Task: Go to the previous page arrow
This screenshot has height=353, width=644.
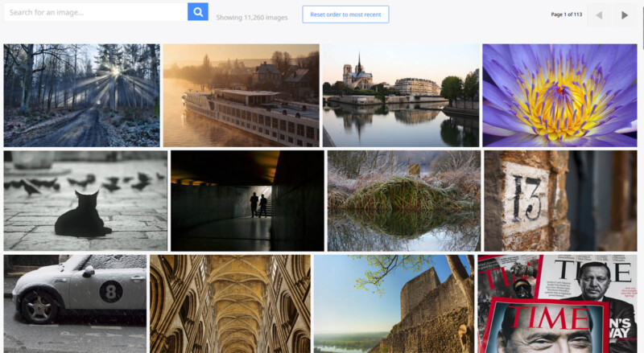Action: [598, 14]
